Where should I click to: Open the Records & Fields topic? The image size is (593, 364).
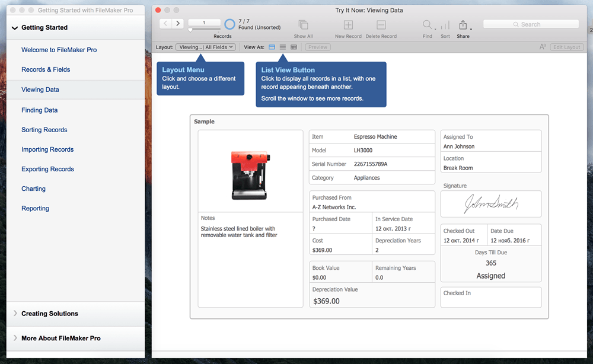tap(46, 69)
